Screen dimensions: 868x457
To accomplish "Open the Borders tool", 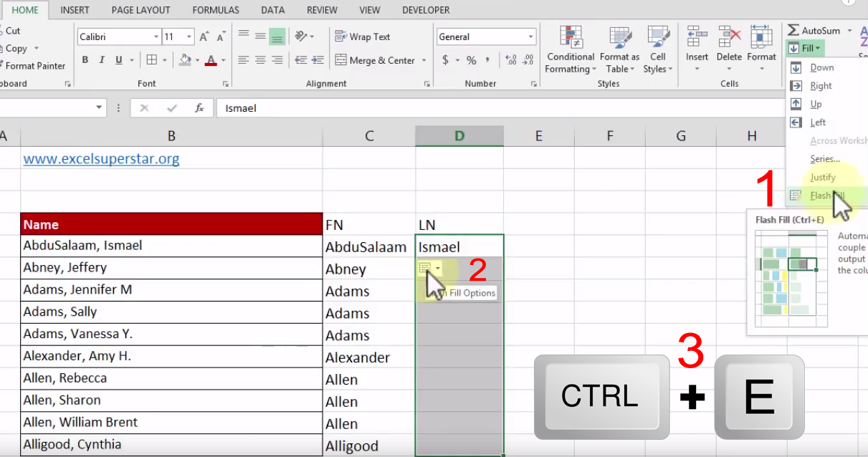I will (x=151, y=60).
